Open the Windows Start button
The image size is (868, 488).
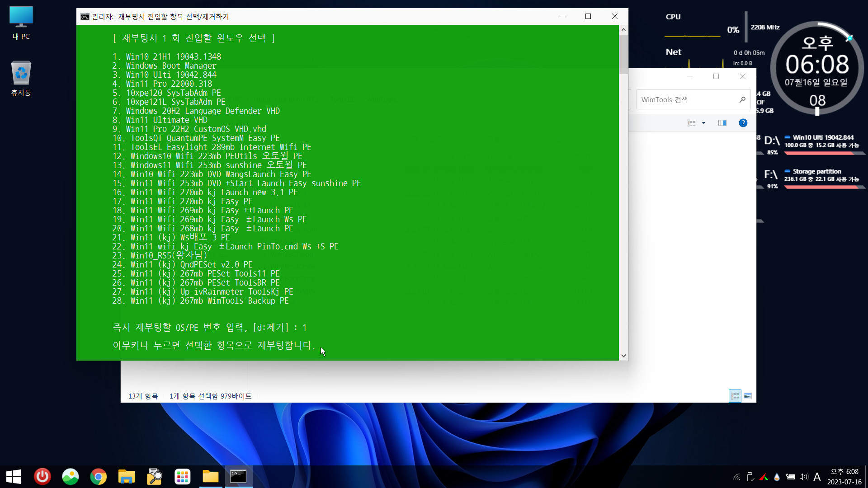[x=14, y=477]
